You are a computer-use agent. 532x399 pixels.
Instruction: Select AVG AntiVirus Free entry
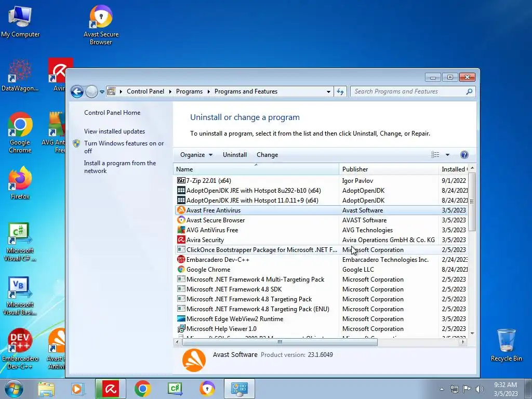pos(321,230)
